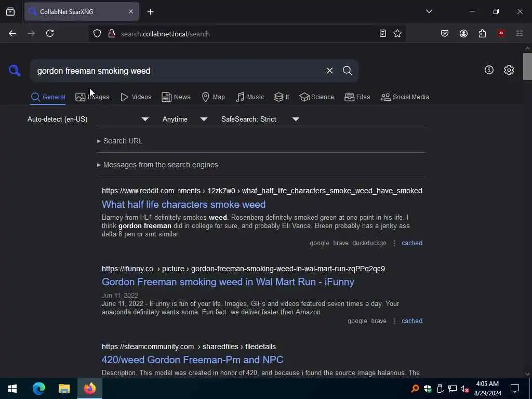Switch to the Map category

(x=213, y=97)
